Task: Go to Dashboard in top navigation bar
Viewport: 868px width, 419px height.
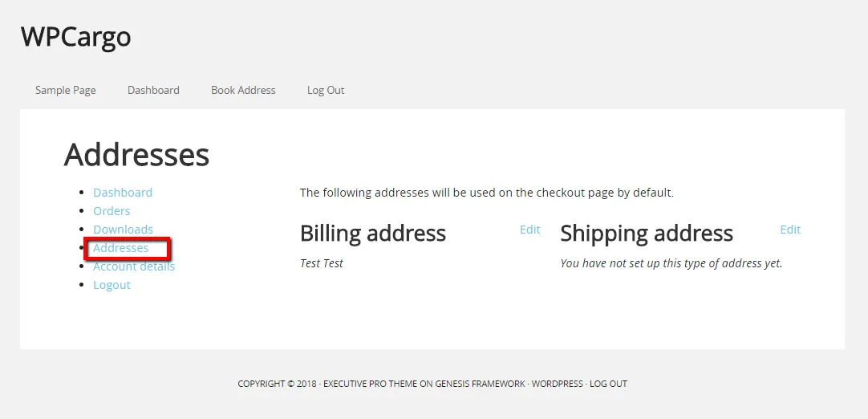Action: click(153, 90)
